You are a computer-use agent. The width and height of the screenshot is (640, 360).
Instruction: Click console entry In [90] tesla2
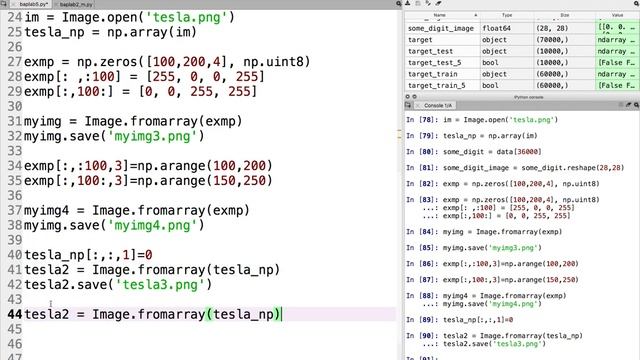pyautogui.click(x=494, y=340)
